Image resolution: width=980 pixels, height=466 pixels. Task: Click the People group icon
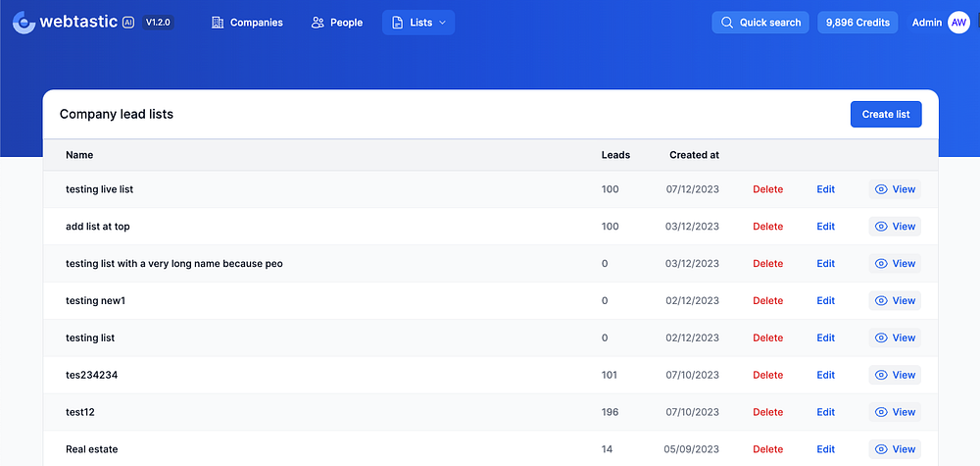318,23
